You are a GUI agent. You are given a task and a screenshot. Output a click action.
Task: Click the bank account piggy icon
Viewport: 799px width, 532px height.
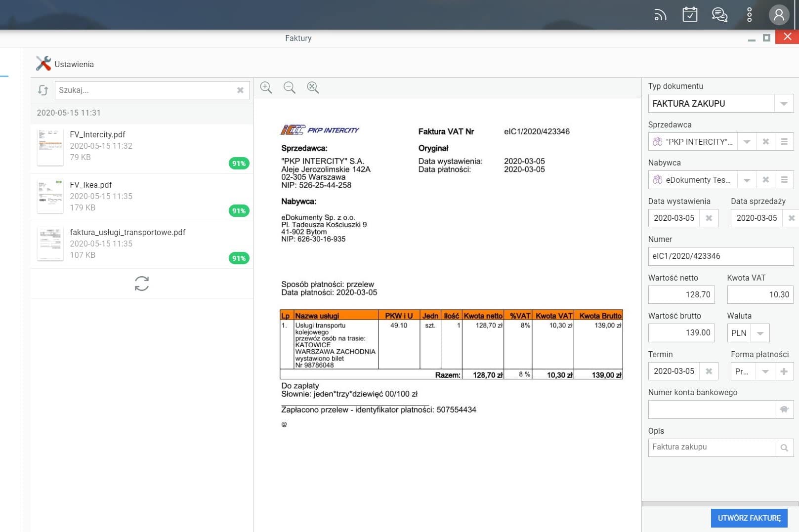coord(784,409)
